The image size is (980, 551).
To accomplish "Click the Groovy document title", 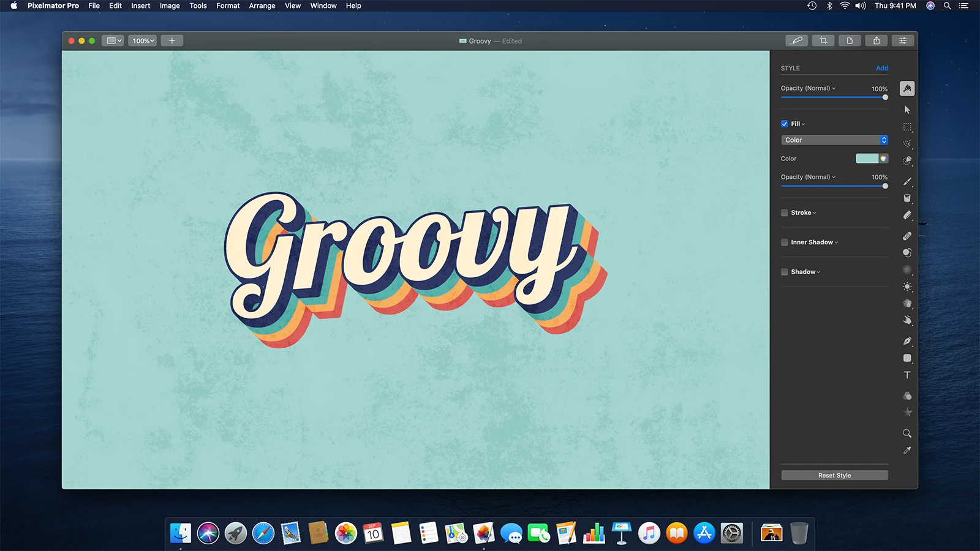I will pyautogui.click(x=480, y=41).
